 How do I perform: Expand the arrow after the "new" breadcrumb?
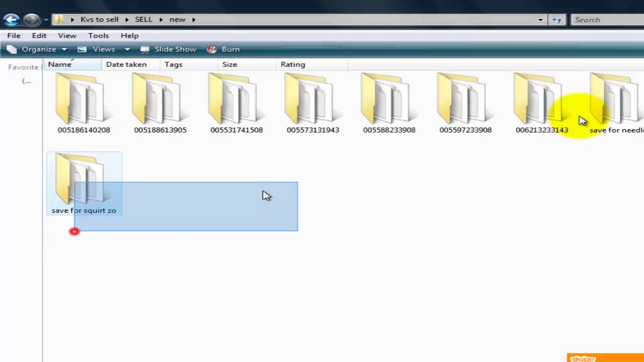193,20
